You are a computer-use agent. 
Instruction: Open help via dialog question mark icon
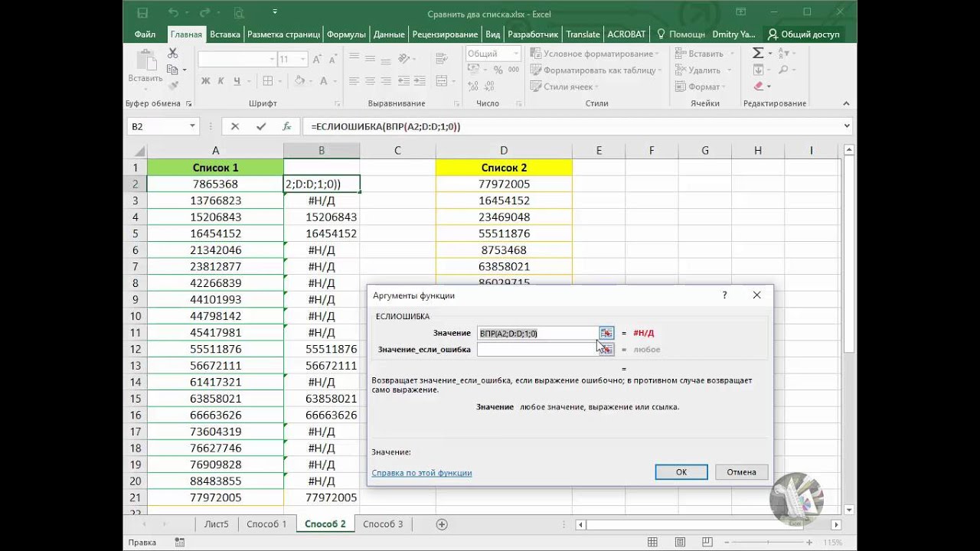click(724, 295)
